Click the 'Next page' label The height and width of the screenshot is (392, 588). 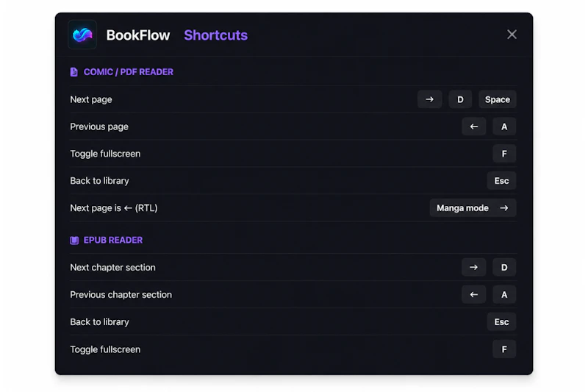pos(90,99)
